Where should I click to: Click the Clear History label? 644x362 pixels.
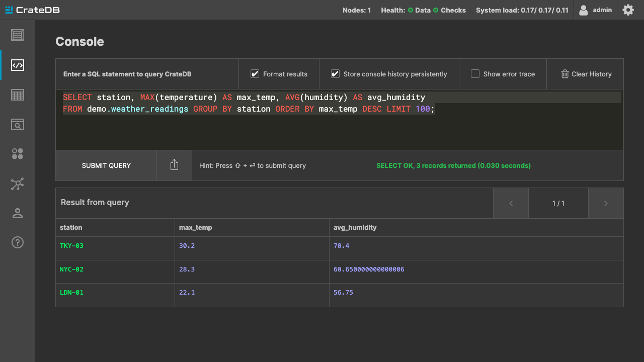(592, 74)
